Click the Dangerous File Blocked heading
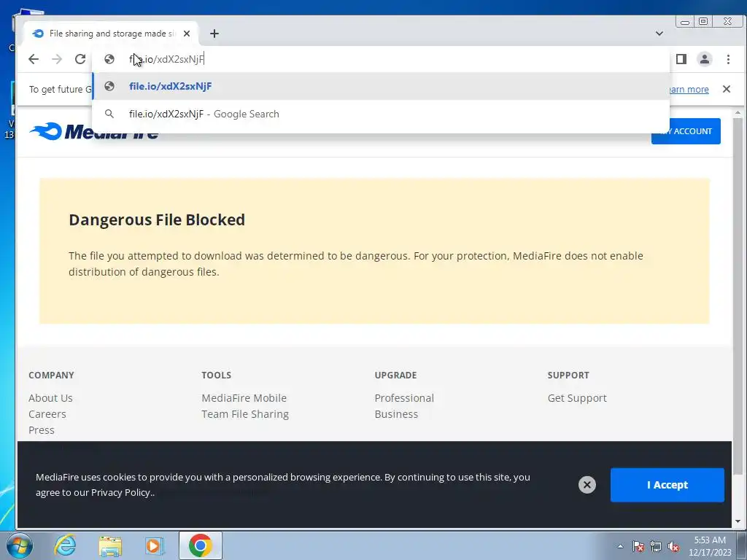747x560 pixels. click(157, 219)
